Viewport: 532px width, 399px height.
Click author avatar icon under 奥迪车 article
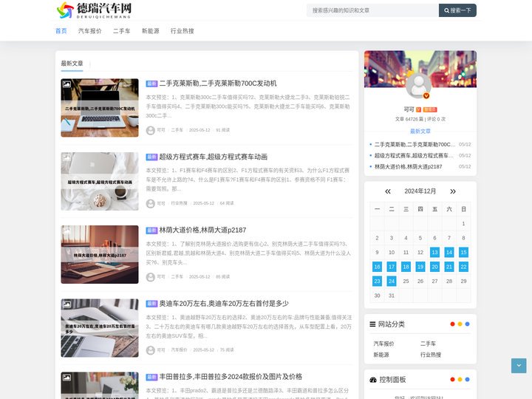click(x=150, y=350)
